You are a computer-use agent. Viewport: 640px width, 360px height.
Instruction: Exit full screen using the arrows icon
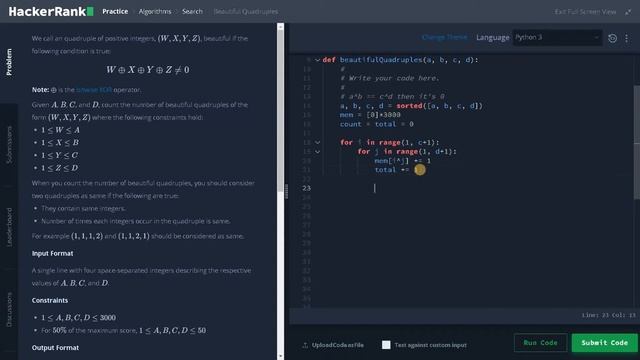pyautogui.click(x=628, y=12)
